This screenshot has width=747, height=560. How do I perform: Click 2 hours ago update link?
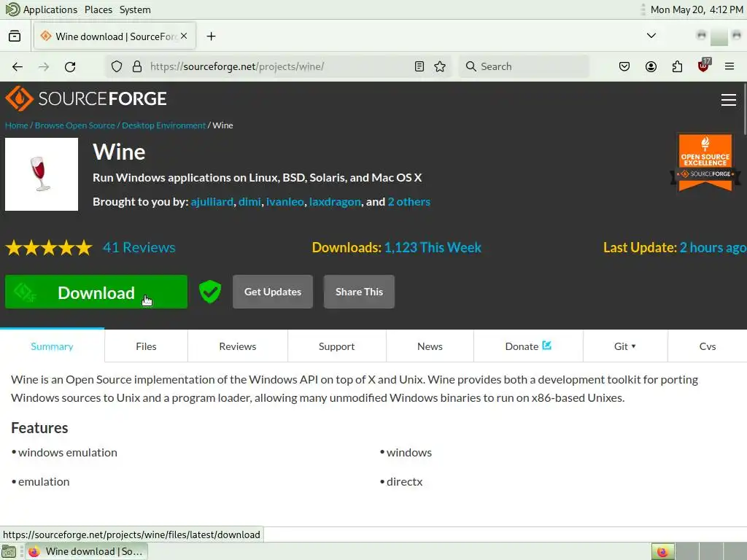[713, 248]
